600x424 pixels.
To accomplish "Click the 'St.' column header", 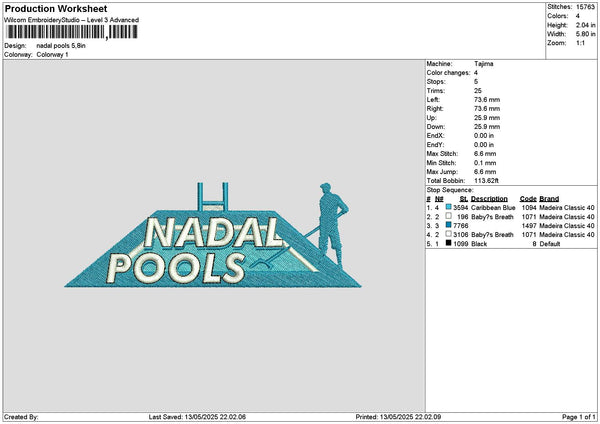I will pos(464,199).
